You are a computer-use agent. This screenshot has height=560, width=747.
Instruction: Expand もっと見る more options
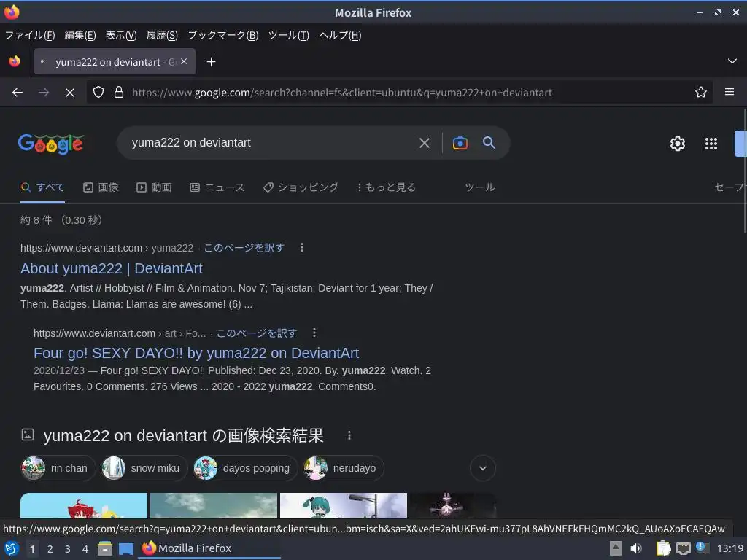[x=387, y=187]
